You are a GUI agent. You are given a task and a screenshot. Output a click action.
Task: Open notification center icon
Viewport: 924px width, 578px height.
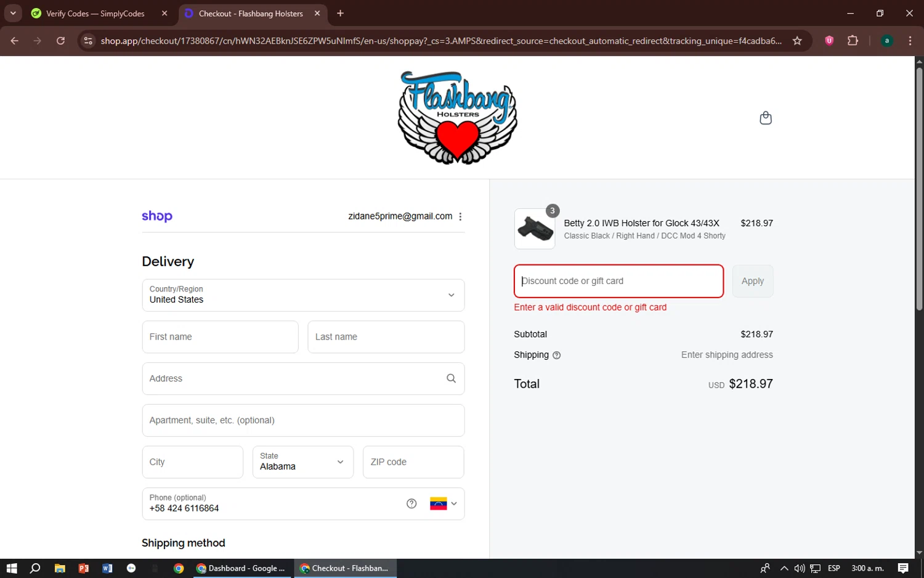[903, 568]
